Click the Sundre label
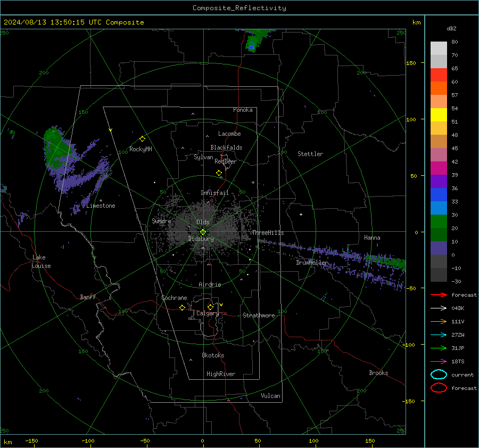This screenshot has width=479, height=448. [x=161, y=221]
